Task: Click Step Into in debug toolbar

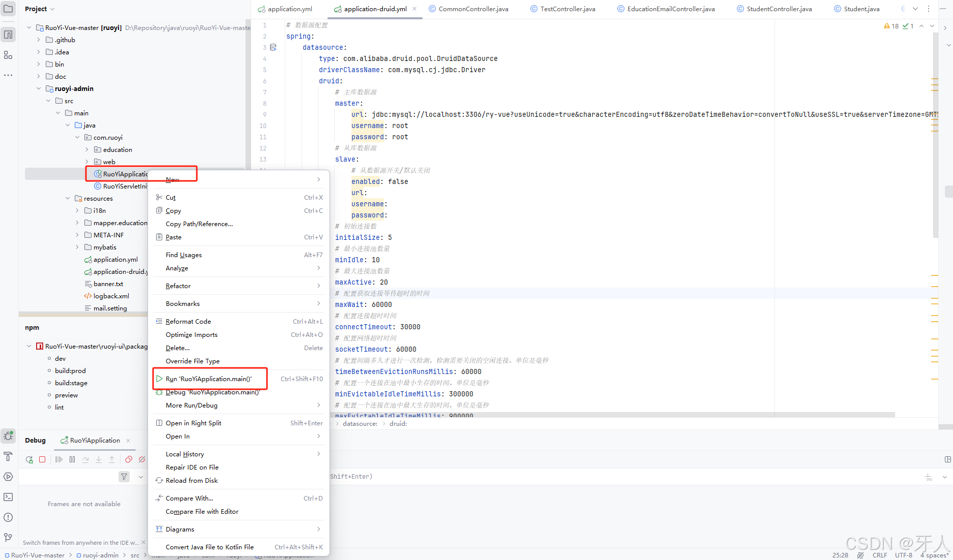Action: 99,459
